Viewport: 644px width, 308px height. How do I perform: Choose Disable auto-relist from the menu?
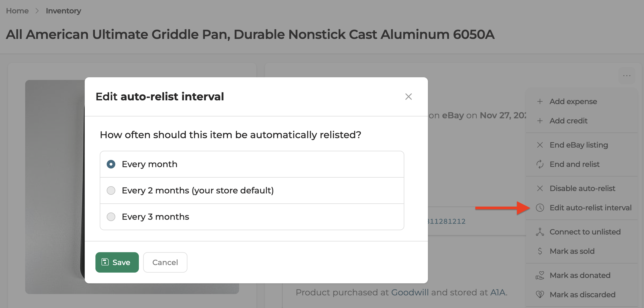[x=582, y=188]
